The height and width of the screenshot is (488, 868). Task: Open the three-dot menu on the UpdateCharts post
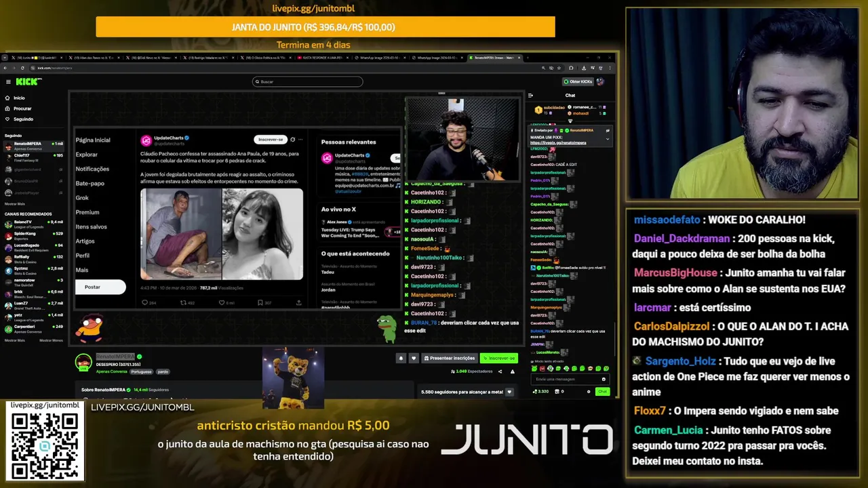point(300,140)
